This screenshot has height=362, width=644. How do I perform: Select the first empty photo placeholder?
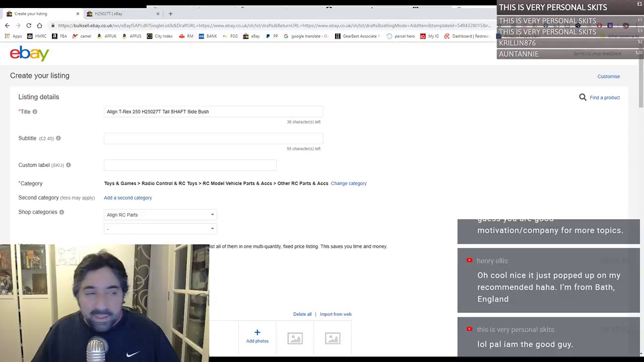pyautogui.click(x=295, y=338)
